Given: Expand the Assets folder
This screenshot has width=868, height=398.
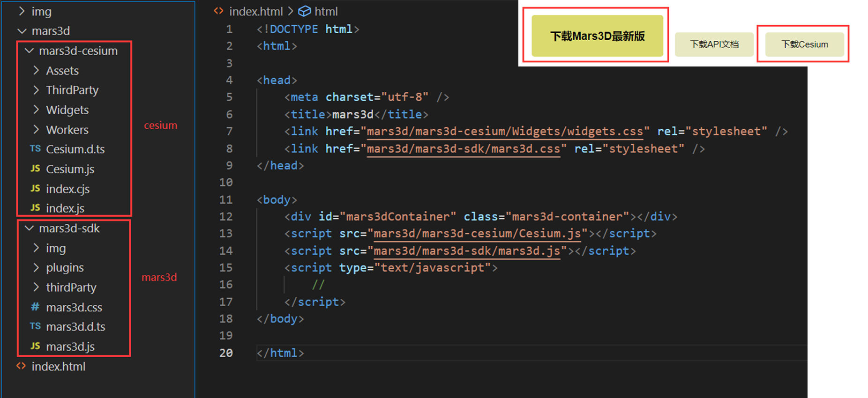Looking at the screenshot, I should [36, 70].
